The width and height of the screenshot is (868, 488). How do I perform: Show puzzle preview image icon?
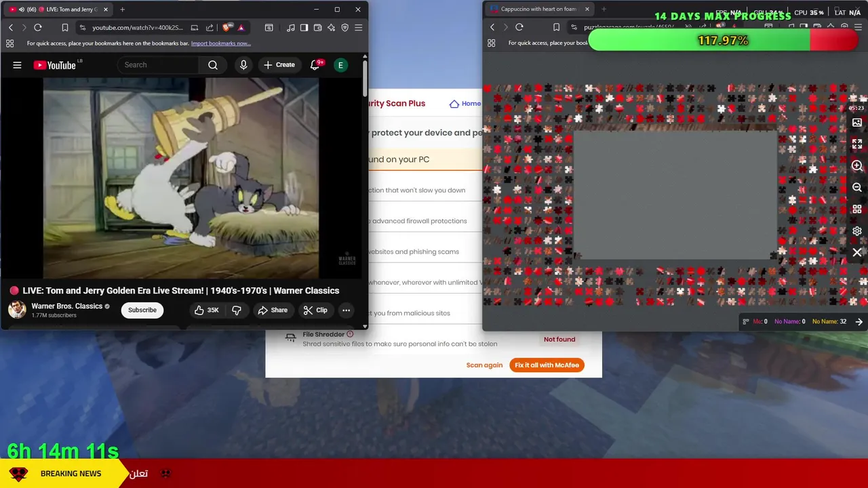click(857, 123)
